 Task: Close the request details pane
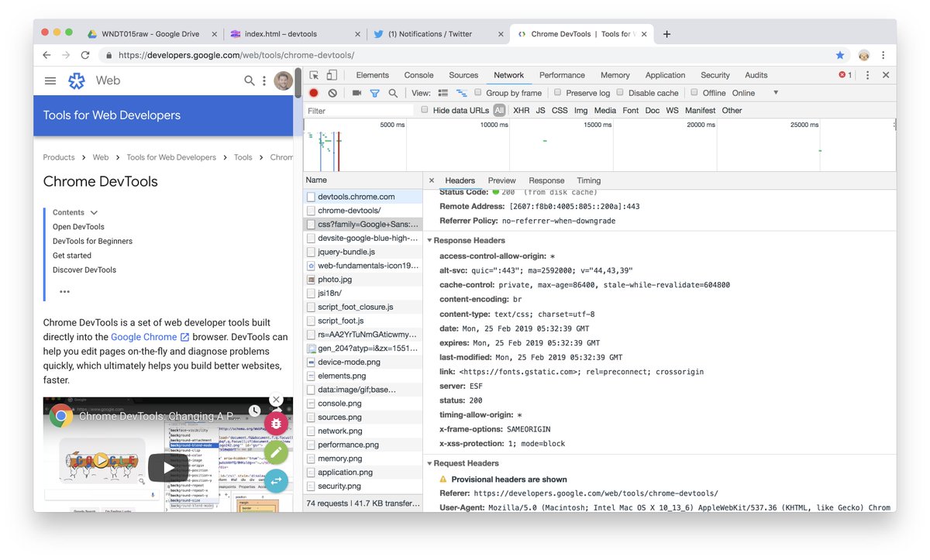tap(432, 180)
